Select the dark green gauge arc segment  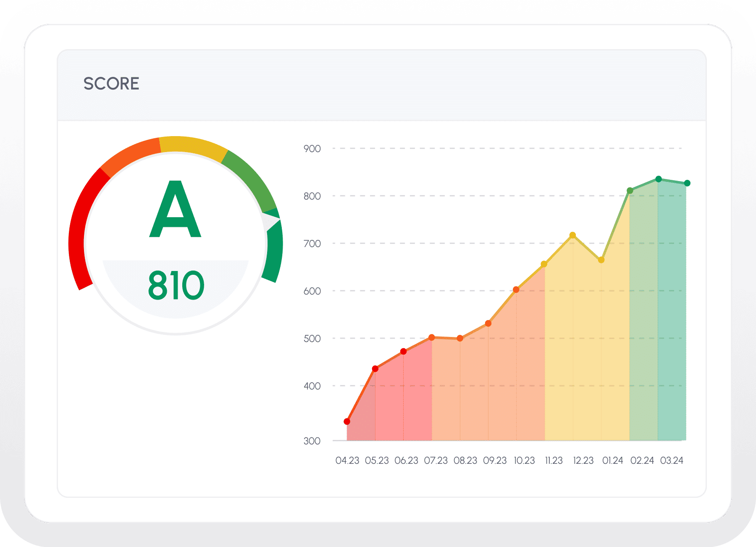coord(274,252)
